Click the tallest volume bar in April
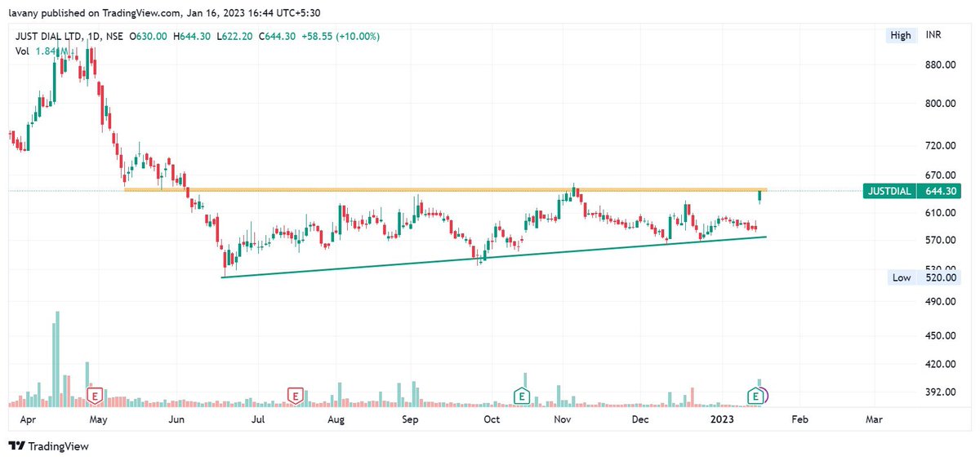980x461 pixels. point(57,358)
